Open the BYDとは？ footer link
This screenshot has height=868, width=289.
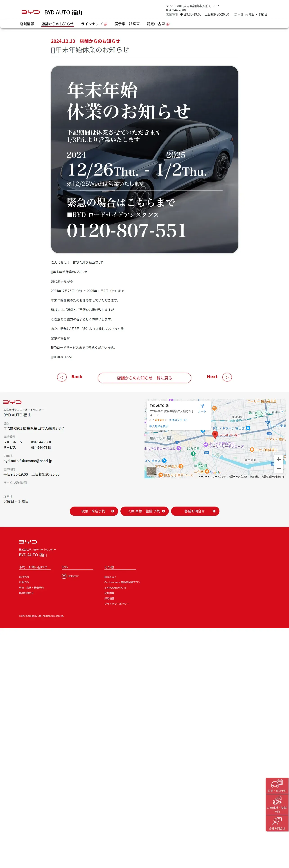tap(110, 577)
